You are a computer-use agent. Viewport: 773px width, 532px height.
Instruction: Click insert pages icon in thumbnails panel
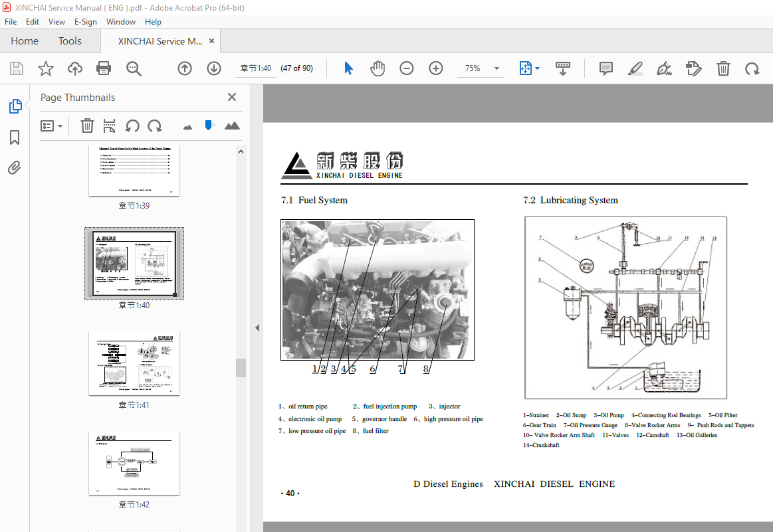109,126
